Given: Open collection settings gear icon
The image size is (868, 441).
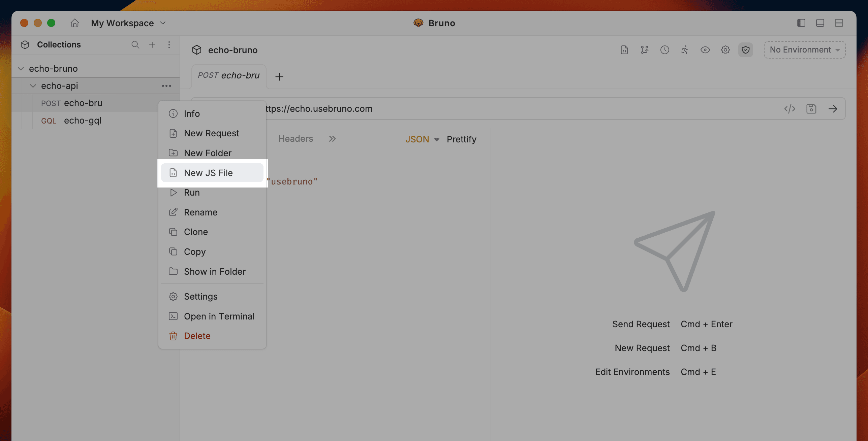Looking at the screenshot, I should click(x=725, y=50).
